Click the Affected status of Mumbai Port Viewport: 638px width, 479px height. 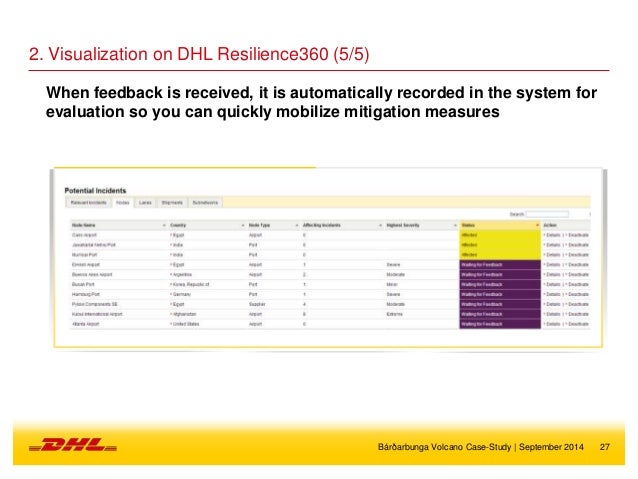pos(500,255)
